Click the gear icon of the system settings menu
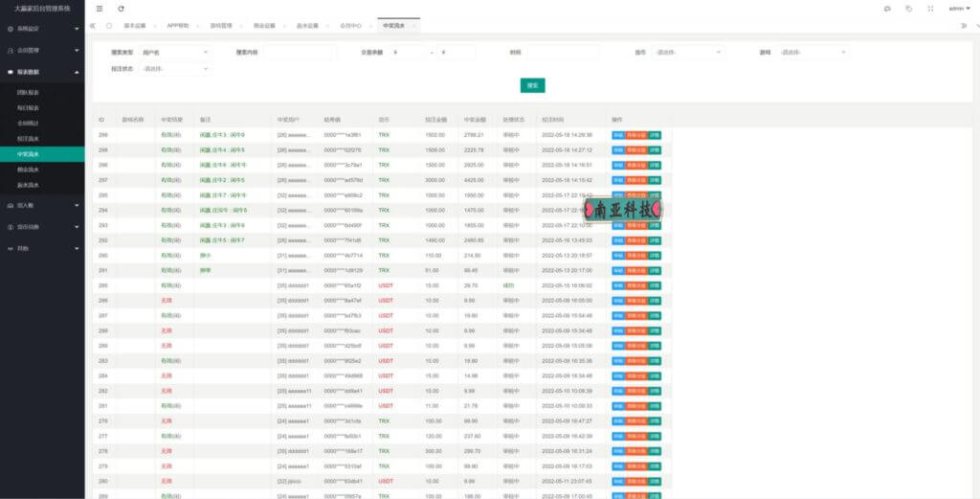 pyautogui.click(x=10, y=29)
